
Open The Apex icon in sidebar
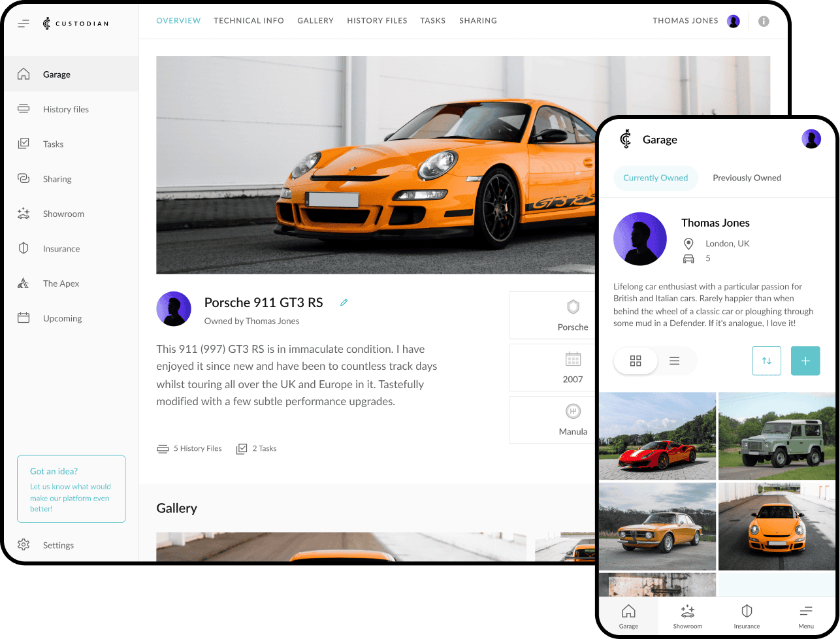click(x=24, y=283)
